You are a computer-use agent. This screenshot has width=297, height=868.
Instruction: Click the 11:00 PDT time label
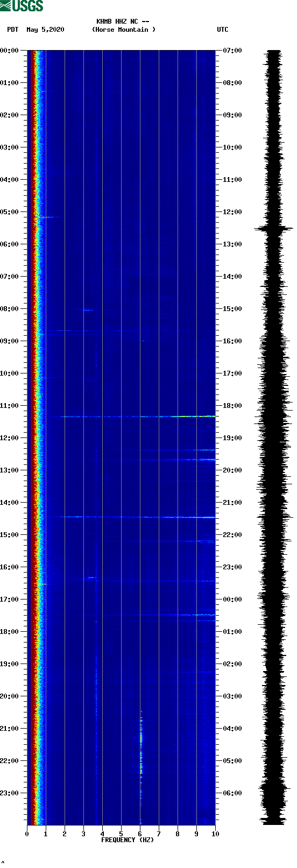10,406
